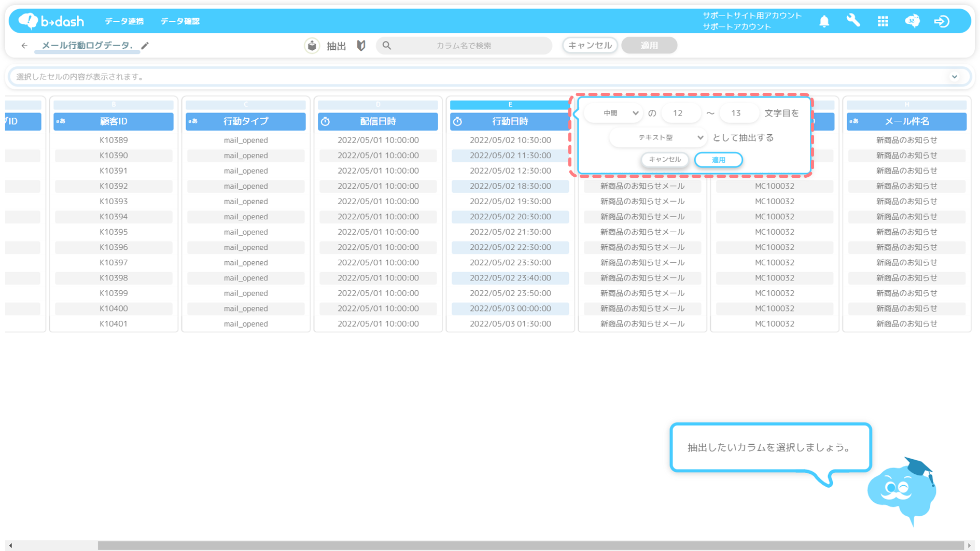
Task: Expand the cell content bar chevron
Action: pos(954,77)
